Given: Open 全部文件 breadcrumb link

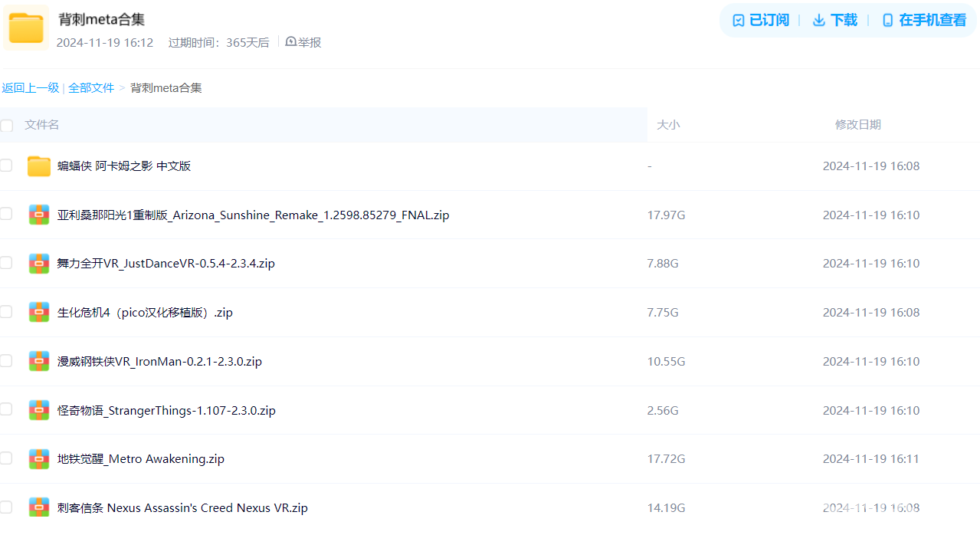Looking at the screenshot, I should tap(91, 88).
